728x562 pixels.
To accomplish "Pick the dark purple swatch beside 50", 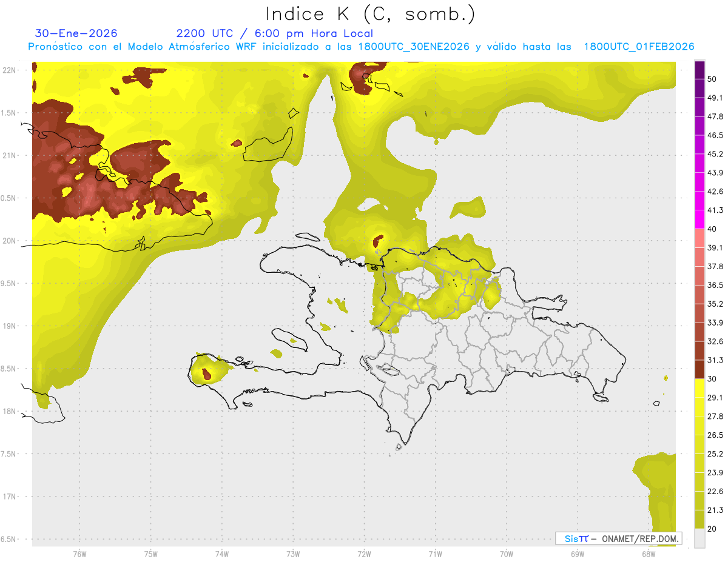I will (699, 70).
